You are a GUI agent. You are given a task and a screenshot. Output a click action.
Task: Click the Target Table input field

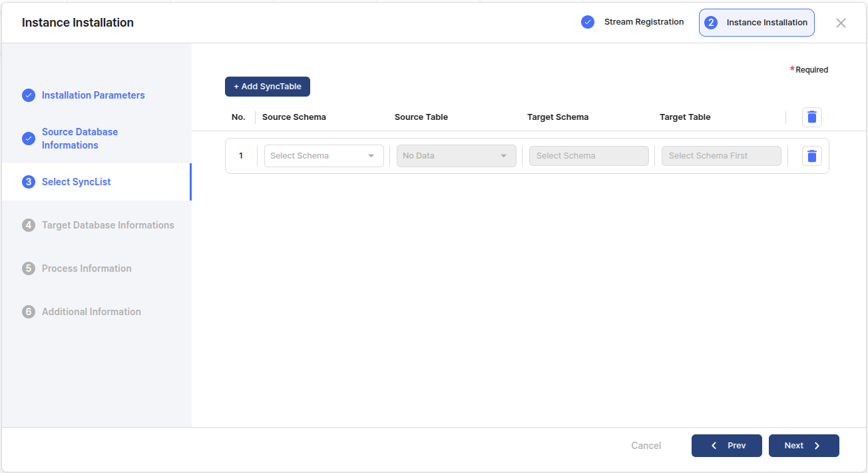pyautogui.click(x=721, y=156)
